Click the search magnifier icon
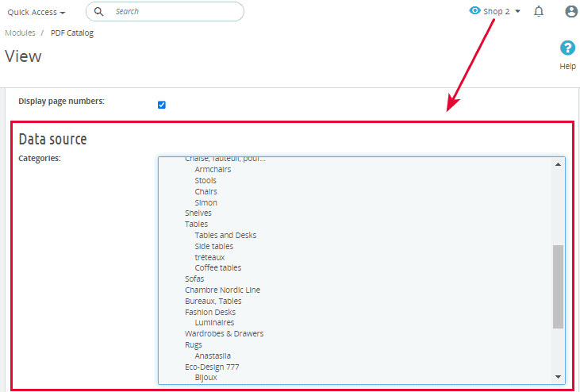The width and height of the screenshot is (580, 392). click(x=99, y=12)
